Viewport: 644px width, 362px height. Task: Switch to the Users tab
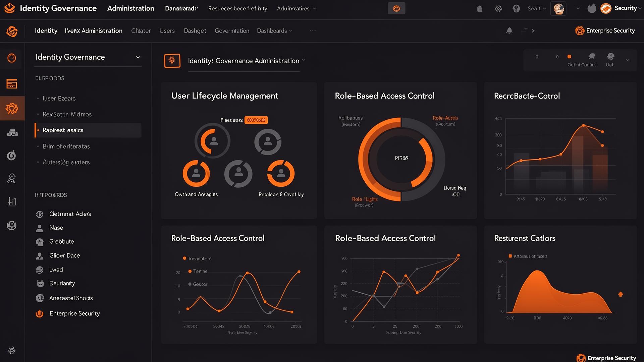[167, 31]
